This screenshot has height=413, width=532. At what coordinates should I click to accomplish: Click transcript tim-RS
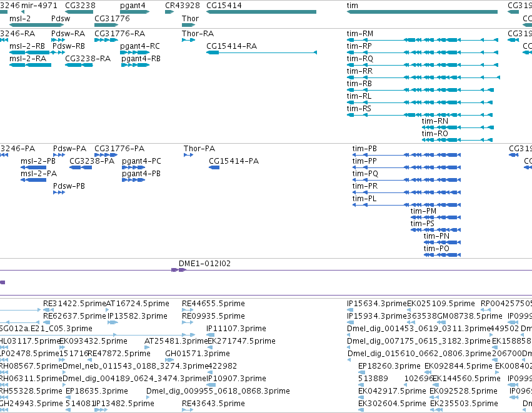[419, 116]
